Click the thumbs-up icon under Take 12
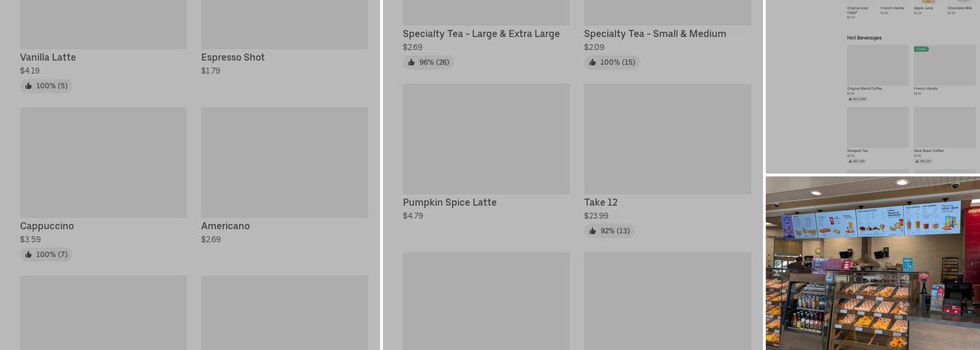Image resolution: width=980 pixels, height=350 pixels. point(593,231)
